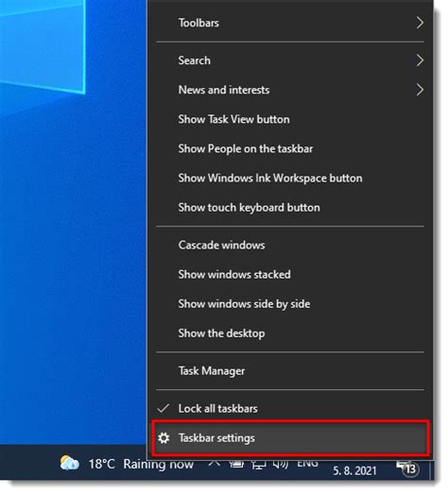This screenshot has width=448, height=494.
Task: Click the Taskbar settings gear icon
Action: pos(164,438)
